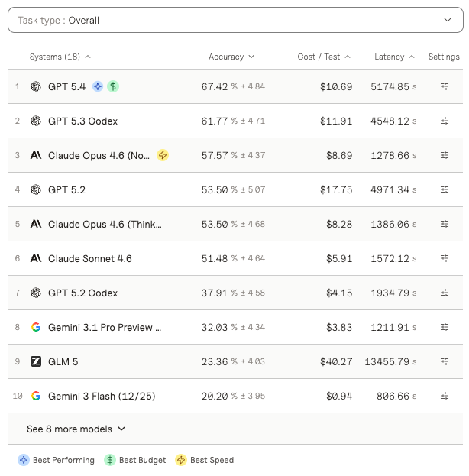Sort by Cost / Test column
Image resolution: width=469 pixels, height=476 pixels.
(x=324, y=57)
